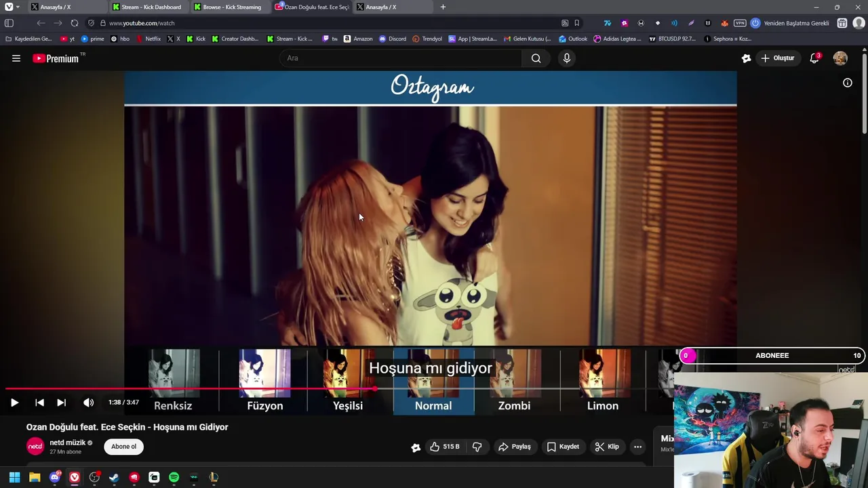Select the Ozan Doğulu YouTube tab
Screen dimensions: 868x488
[311, 7]
